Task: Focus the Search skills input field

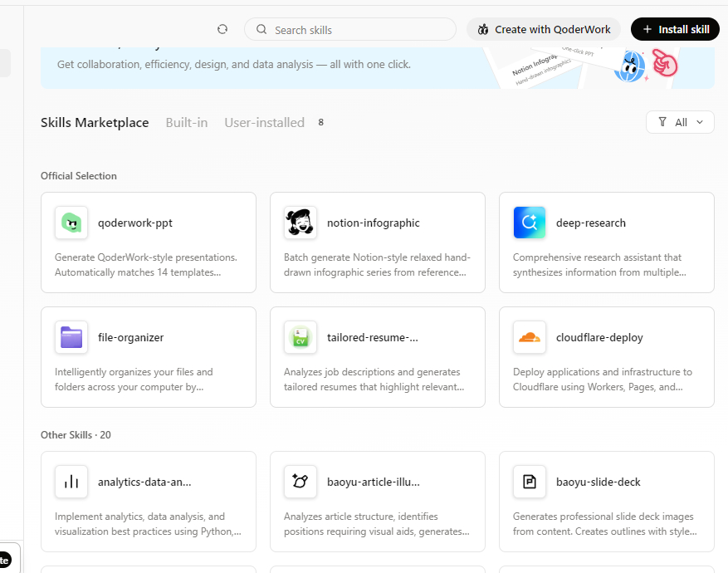Action: pos(357,30)
